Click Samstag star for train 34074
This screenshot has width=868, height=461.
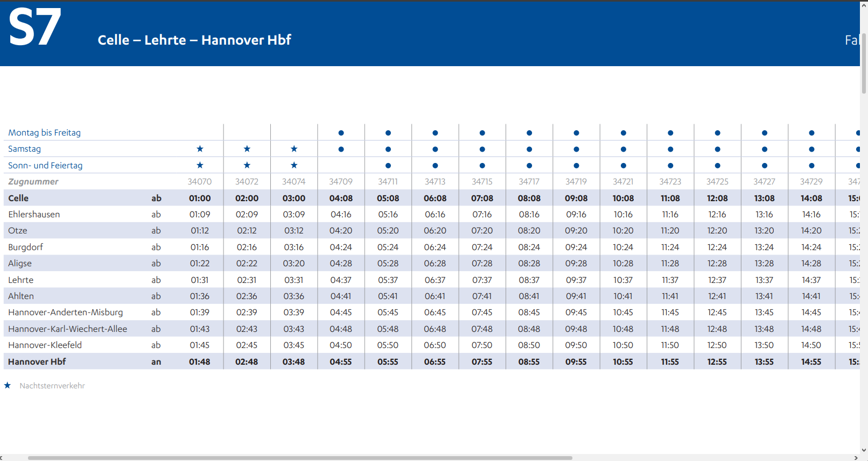294,148
